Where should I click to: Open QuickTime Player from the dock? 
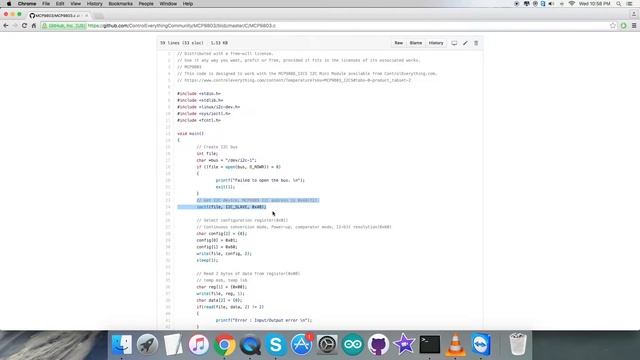[x=250, y=344]
